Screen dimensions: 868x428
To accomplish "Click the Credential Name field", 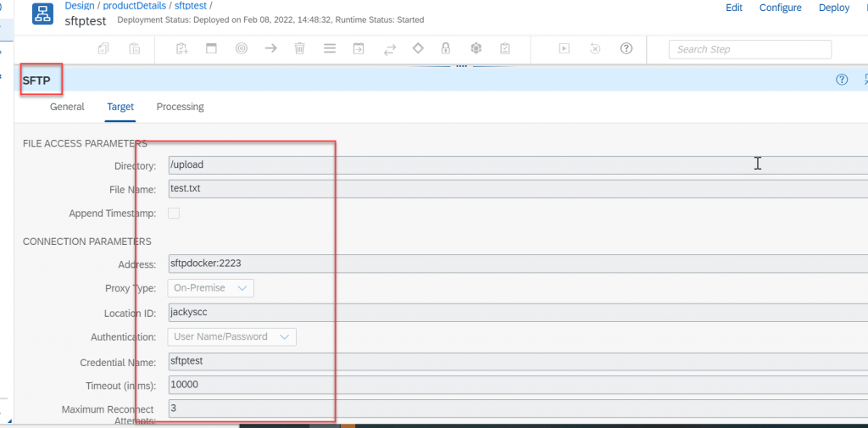I will point(518,361).
